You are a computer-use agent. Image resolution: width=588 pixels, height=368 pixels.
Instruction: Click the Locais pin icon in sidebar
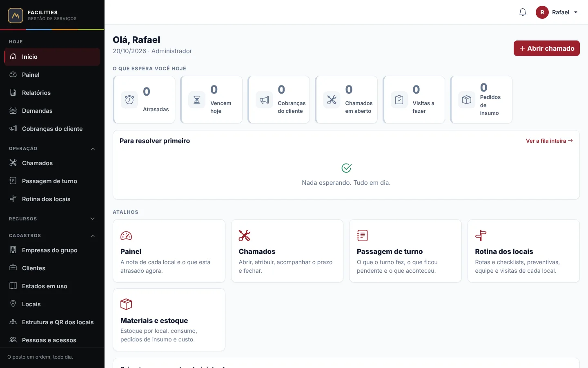(13, 304)
